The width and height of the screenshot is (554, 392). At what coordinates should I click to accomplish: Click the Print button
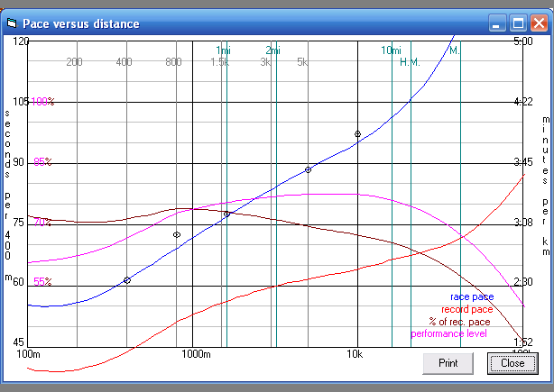point(448,363)
